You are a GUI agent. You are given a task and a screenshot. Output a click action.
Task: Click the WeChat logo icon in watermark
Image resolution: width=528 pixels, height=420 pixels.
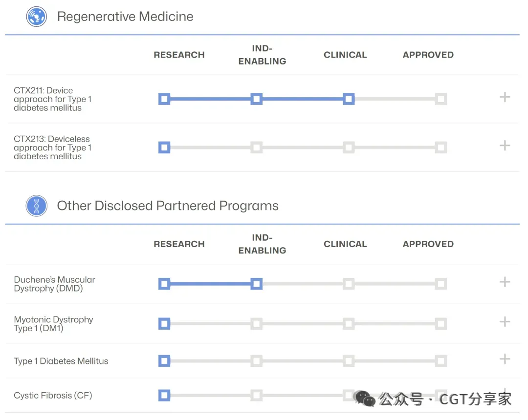coord(365,399)
